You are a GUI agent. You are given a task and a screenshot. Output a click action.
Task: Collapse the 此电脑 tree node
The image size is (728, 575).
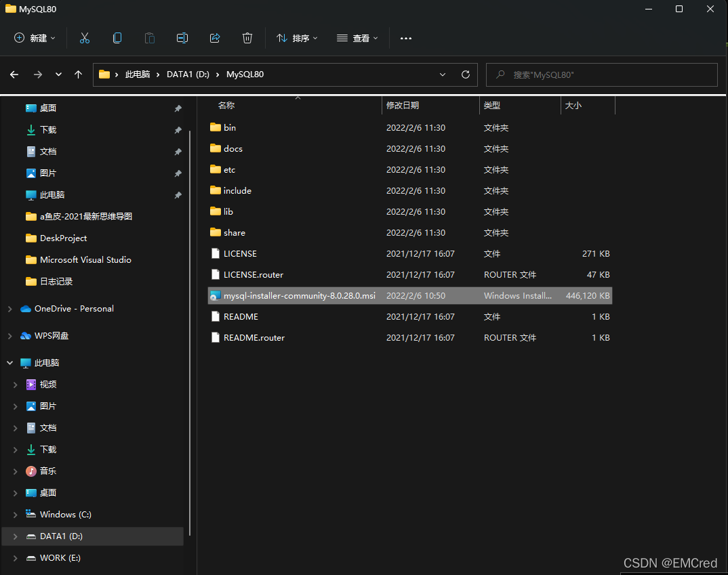pyautogui.click(x=9, y=362)
